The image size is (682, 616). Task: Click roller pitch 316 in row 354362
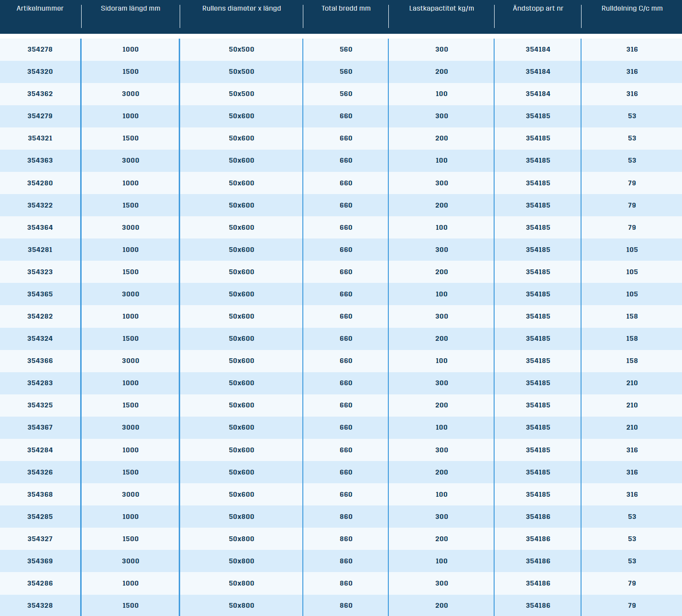tap(632, 94)
